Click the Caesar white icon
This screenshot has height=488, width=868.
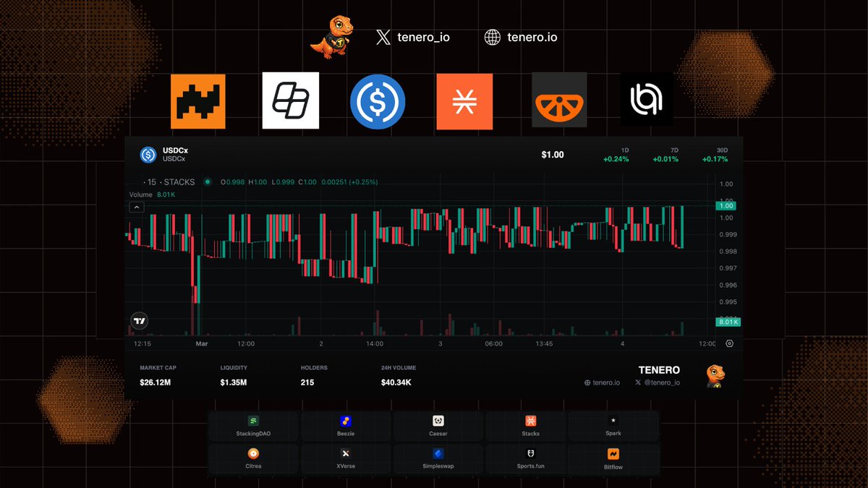pyautogui.click(x=438, y=421)
